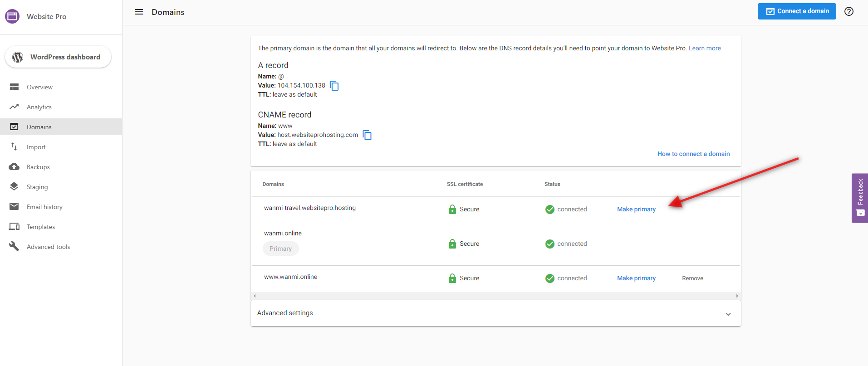The width and height of the screenshot is (868, 366).
Task: Copy the A record IP value
Action: tap(334, 86)
